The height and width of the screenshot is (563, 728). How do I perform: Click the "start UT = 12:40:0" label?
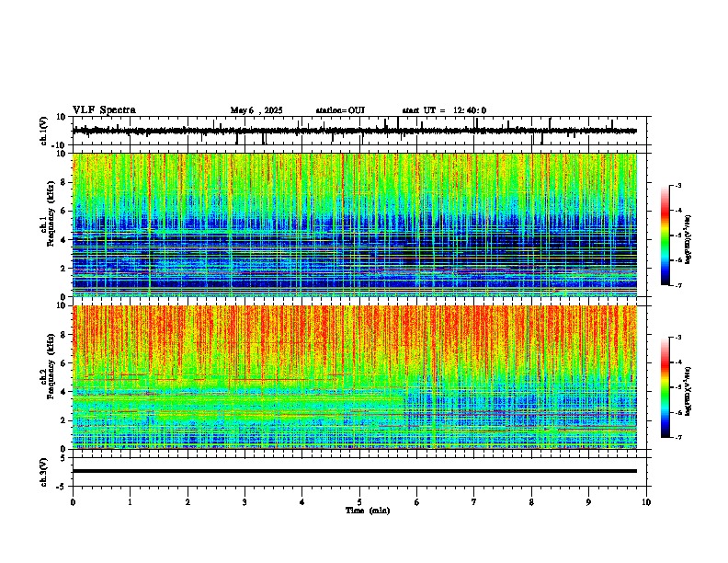pyautogui.click(x=444, y=110)
